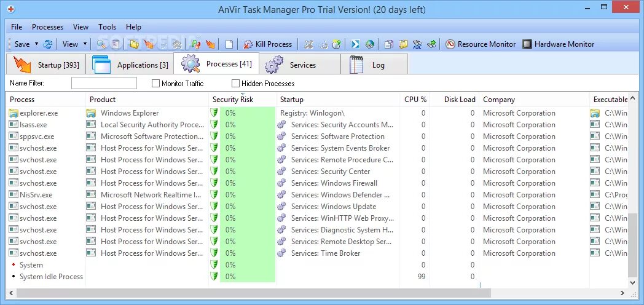644x305 pixels.
Task: Click the Name Filter input field
Action: (x=104, y=83)
